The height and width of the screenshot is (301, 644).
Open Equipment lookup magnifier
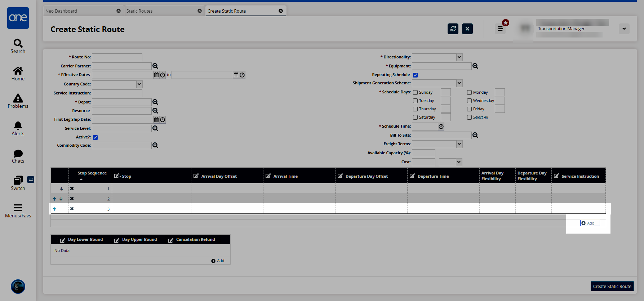pyautogui.click(x=475, y=66)
